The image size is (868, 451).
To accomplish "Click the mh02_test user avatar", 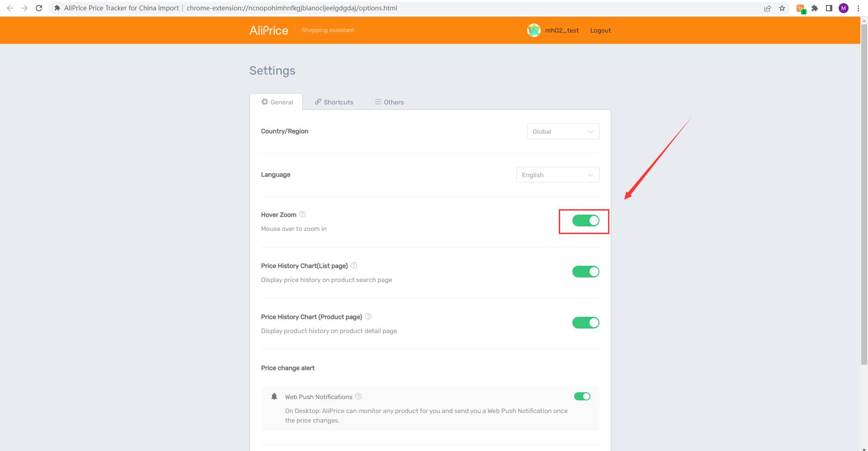I will tap(534, 30).
